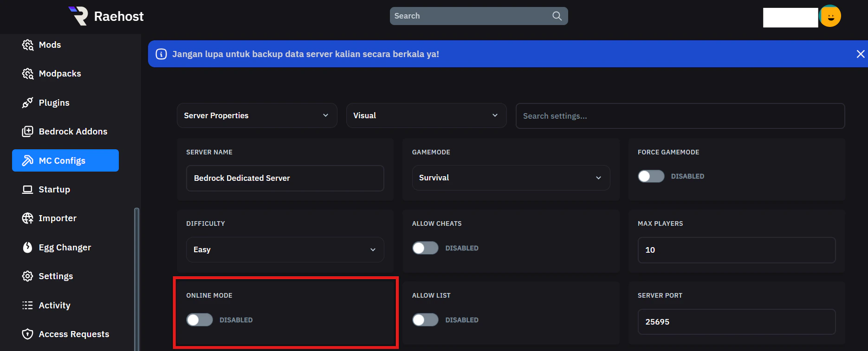Dismiss the backup reminder banner
Image resolution: width=868 pixels, height=351 pixels.
click(x=860, y=54)
